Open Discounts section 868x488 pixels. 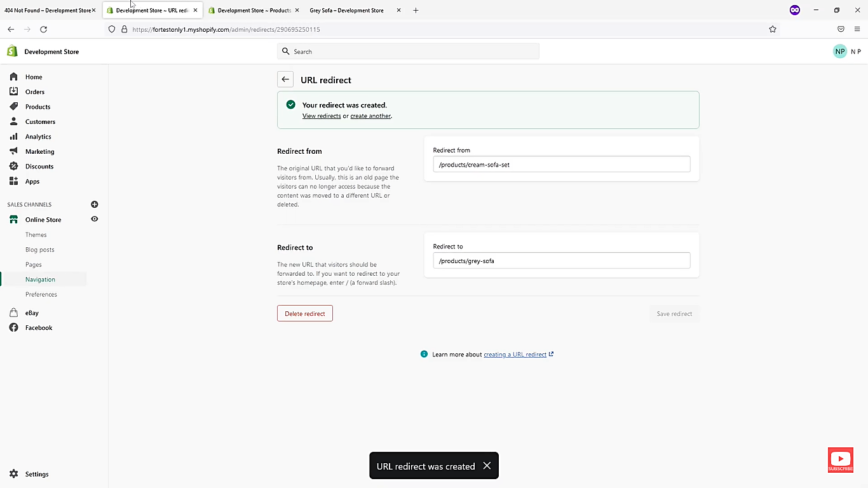click(39, 166)
